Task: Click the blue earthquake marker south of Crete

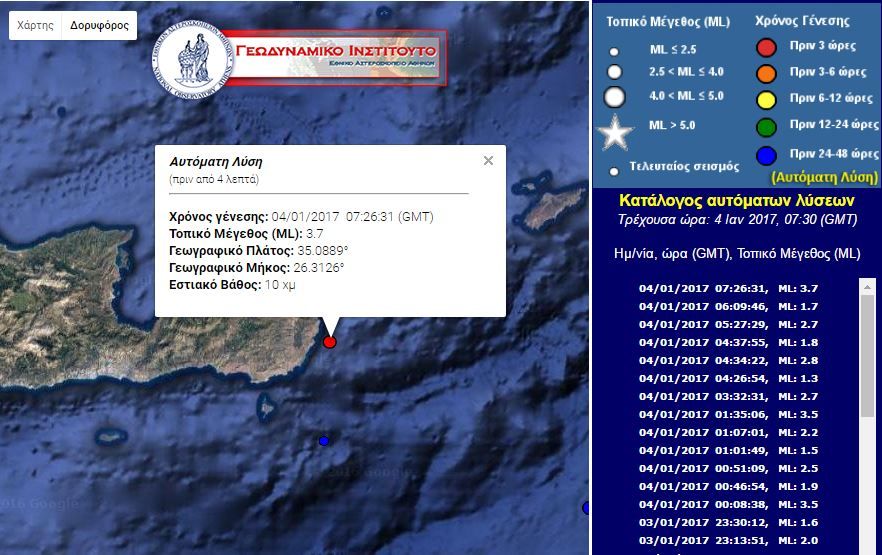Action: [x=323, y=441]
